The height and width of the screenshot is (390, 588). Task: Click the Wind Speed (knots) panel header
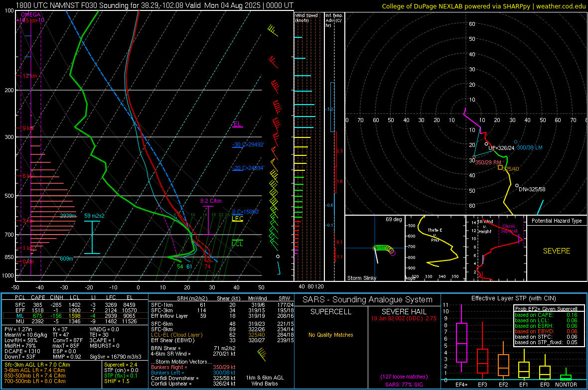point(306,17)
